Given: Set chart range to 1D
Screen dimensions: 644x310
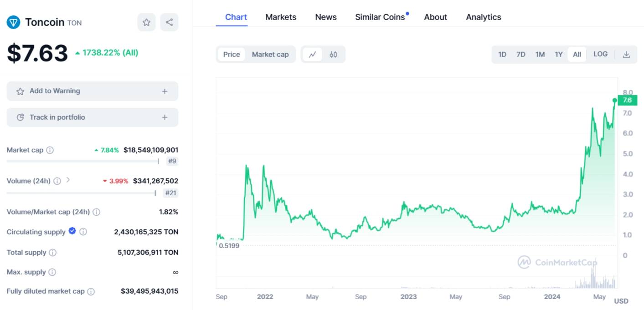Looking at the screenshot, I should click(x=502, y=55).
